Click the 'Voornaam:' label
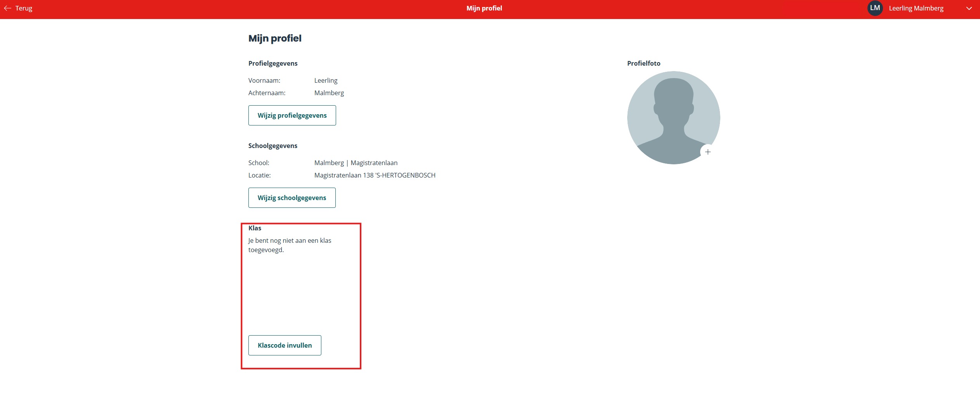 [264, 80]
